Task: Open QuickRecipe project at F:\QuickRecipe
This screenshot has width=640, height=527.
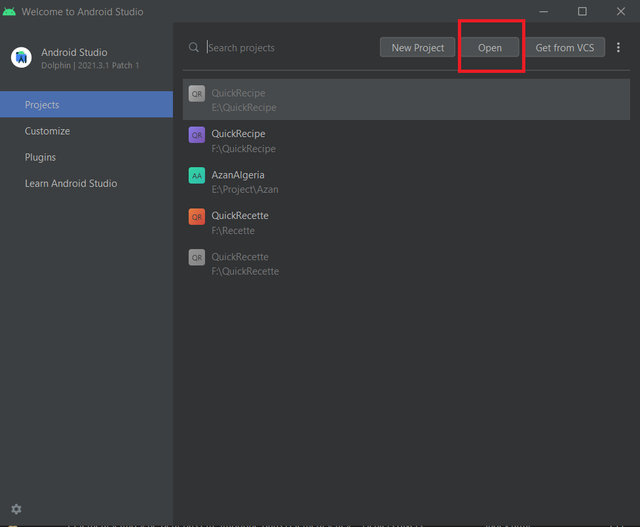Action: 406,141
